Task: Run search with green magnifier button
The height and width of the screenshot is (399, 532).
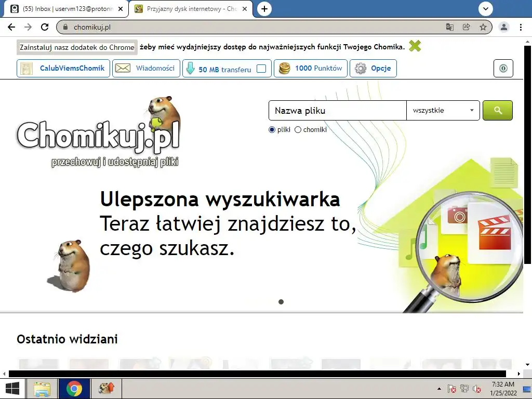Action: (x=498, y=110)
